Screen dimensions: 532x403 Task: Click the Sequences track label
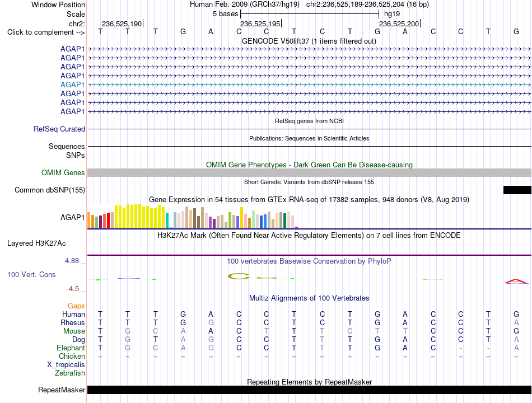tap(67, 146)
